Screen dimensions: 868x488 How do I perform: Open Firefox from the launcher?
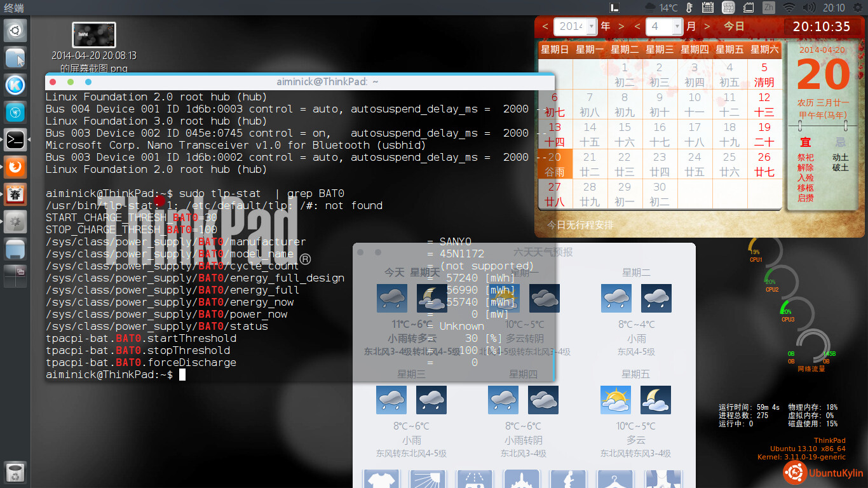(x=15, y=167)
